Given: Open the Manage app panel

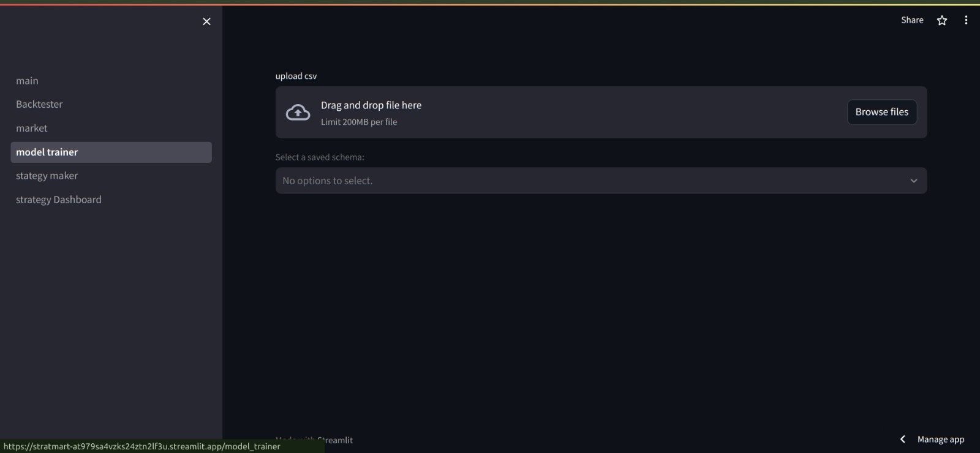Looking at the screenshot, I should tap(941, 440).
